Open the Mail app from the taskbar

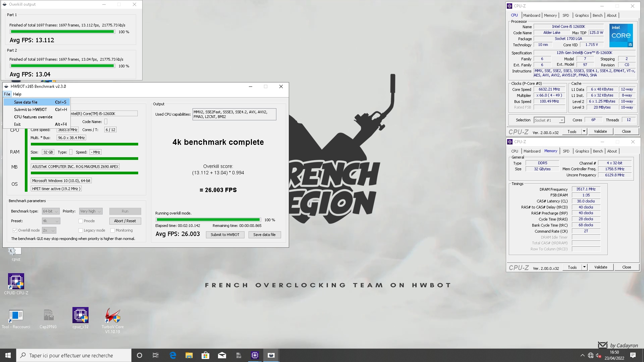[x=222, y=355]
